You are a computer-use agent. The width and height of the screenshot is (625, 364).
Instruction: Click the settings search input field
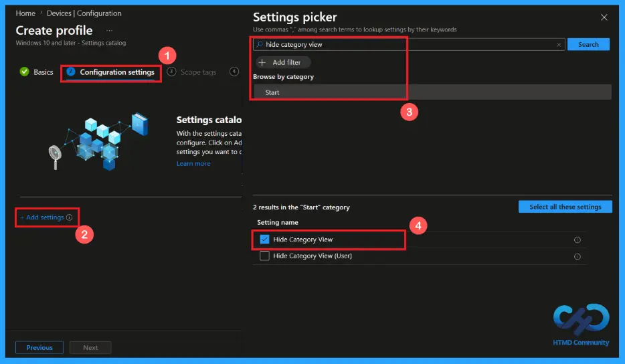409,45
